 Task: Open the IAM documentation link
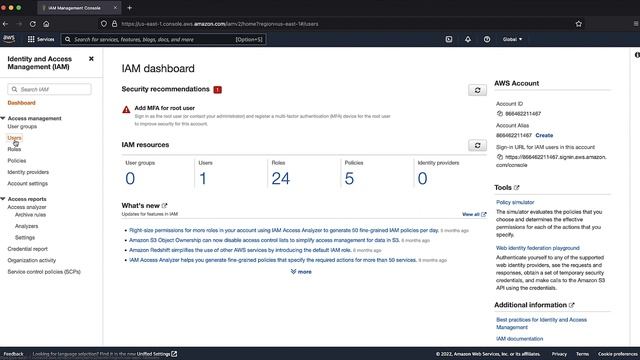pyautogui.click(x=520, y=339)
